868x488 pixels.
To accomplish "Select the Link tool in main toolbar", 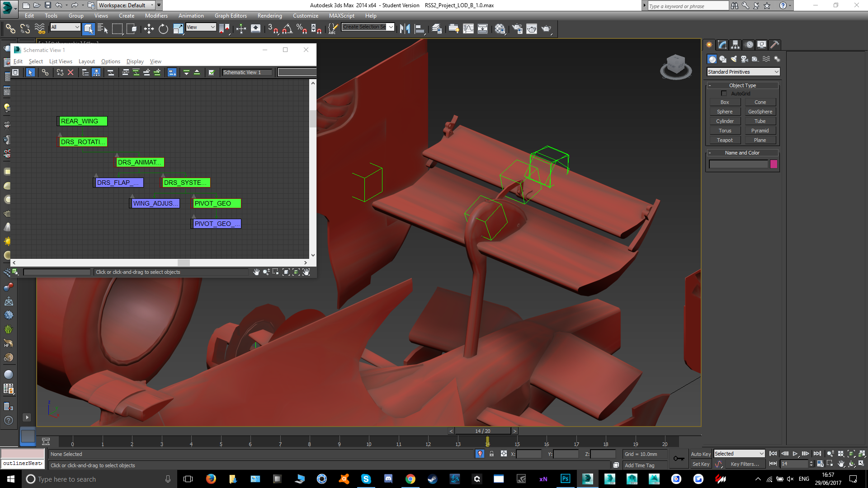I will [10, 29].
